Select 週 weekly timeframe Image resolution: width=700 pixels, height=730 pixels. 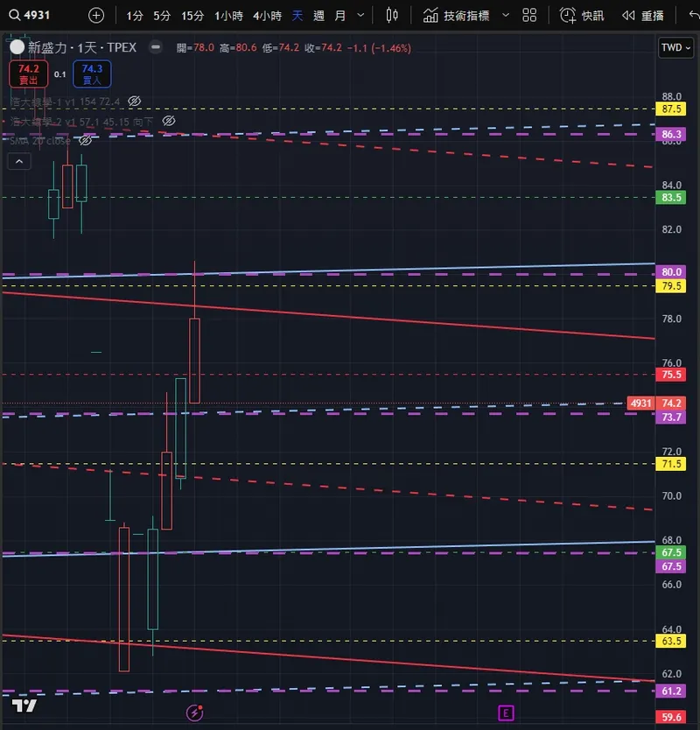[318, 16]
